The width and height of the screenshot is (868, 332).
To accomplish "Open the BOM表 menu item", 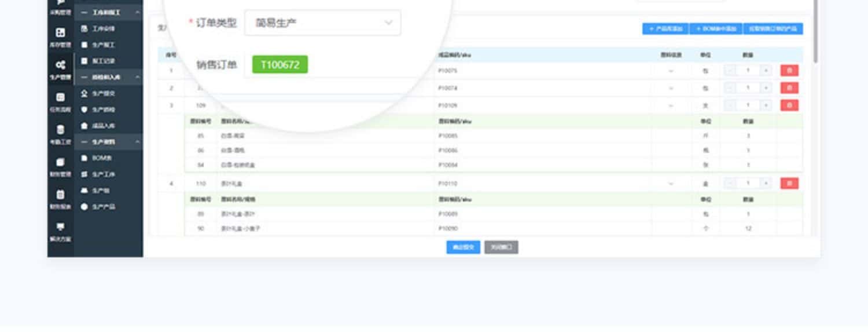I will 102,158.
